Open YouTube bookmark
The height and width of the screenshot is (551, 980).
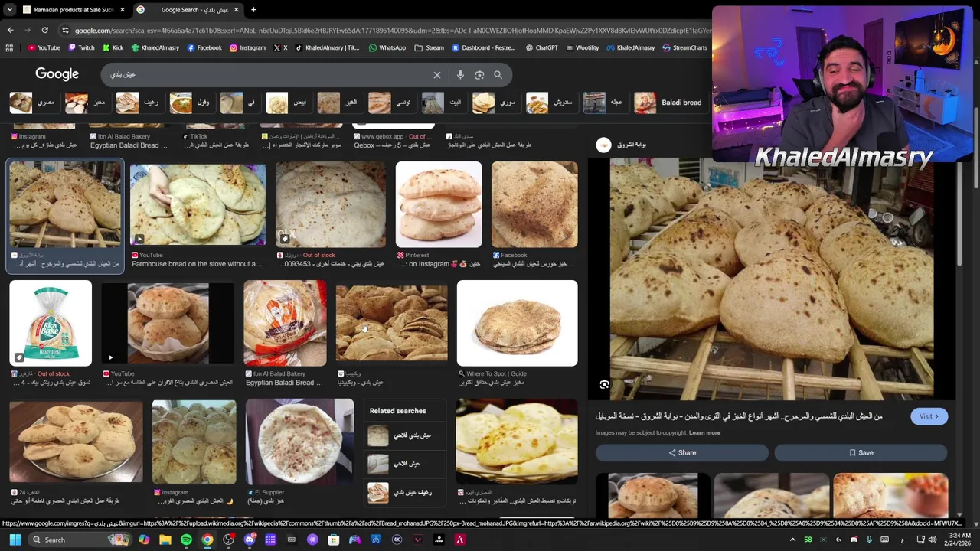pos(44,47)
